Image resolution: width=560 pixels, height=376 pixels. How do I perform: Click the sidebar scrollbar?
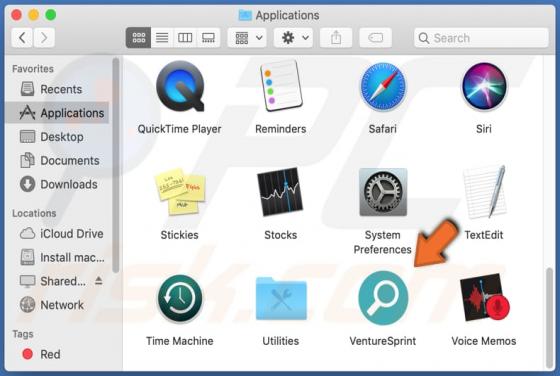click(x=115, y=165)
